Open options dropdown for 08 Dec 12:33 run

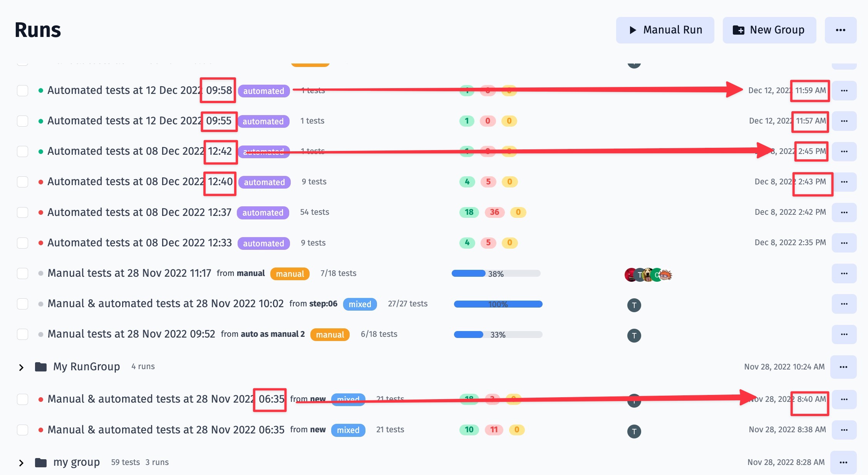point(844,243)
